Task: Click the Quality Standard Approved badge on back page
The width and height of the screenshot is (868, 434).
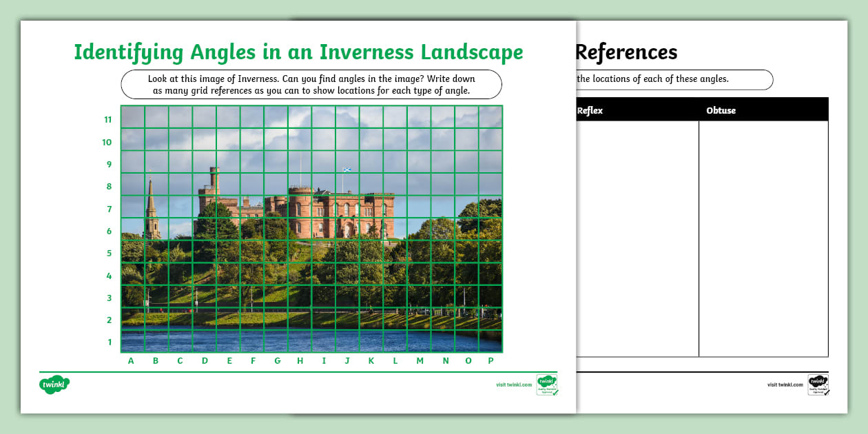Action: click(819, 384)
